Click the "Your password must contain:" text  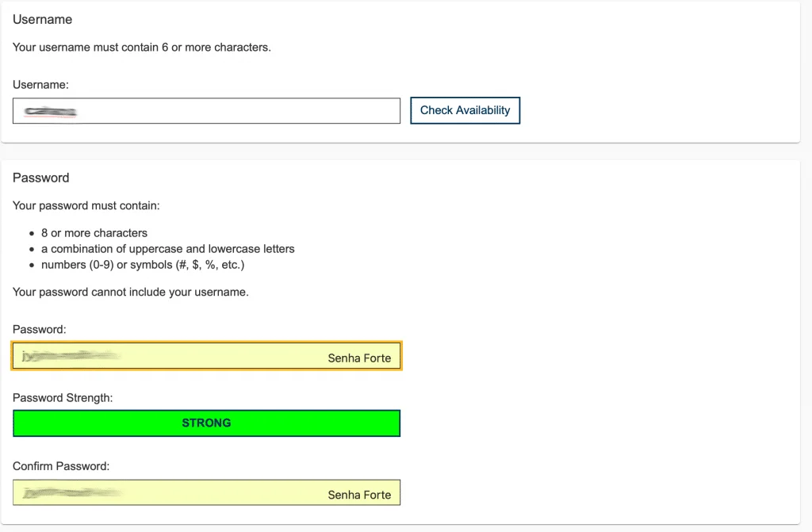click(86, 206)
